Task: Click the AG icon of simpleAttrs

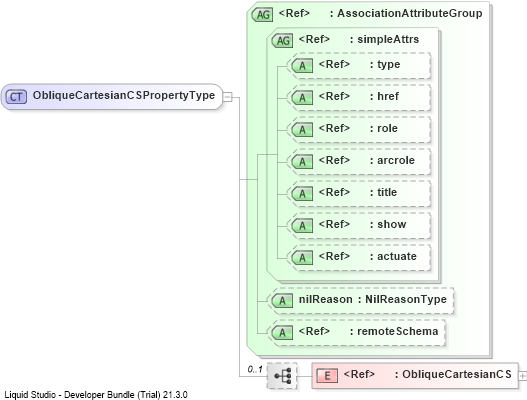Action: pos(283,41)
